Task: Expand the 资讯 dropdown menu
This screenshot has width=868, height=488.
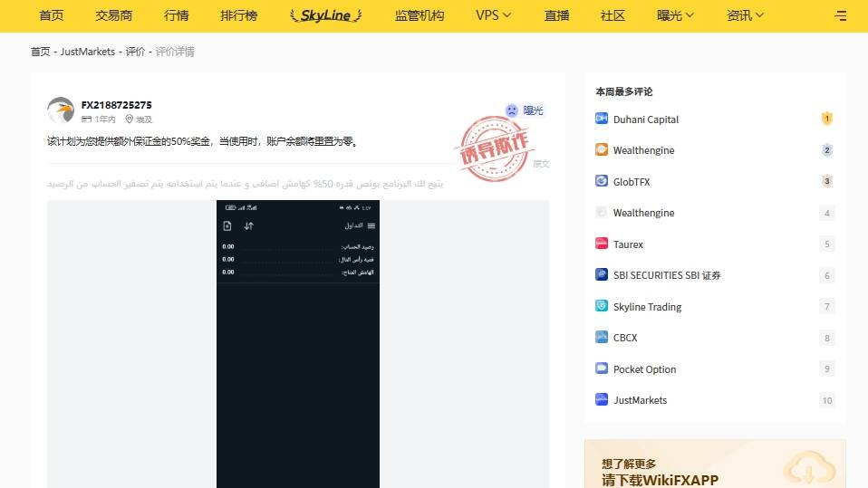Action: [x=745, y=15]
